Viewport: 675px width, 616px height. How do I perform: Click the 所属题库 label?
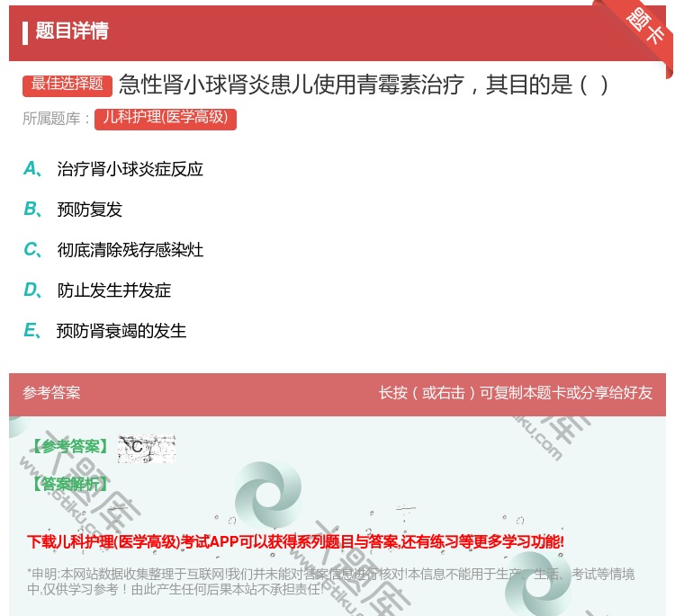(x=57, y=119)
